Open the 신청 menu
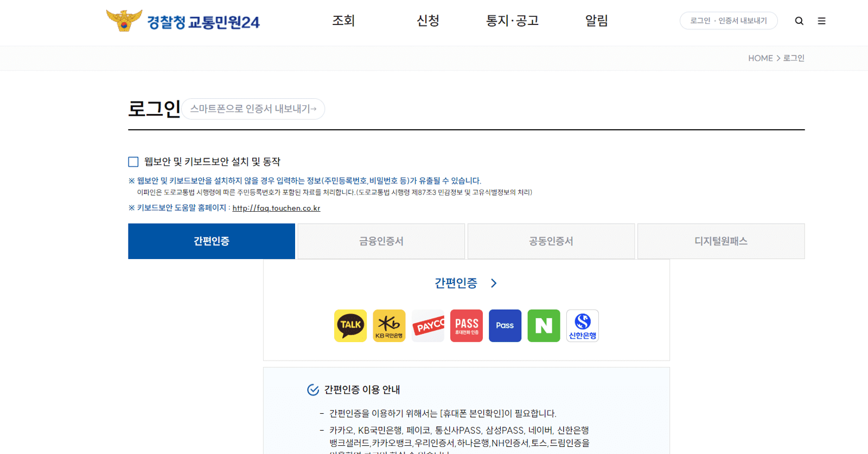This screenshot has height=454, width=868. [428, 21]
